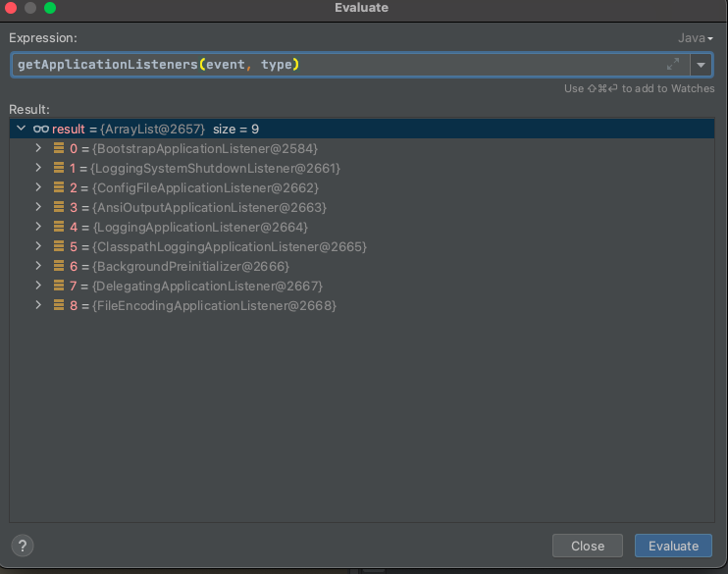The width and height of the screenshot is (728, 574).
Task: Click the green zoom window button
Action: pos(50,8)
